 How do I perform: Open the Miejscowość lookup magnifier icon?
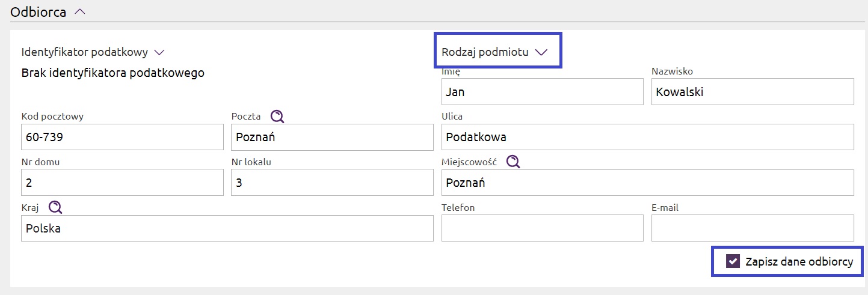(x=512, y=162)
